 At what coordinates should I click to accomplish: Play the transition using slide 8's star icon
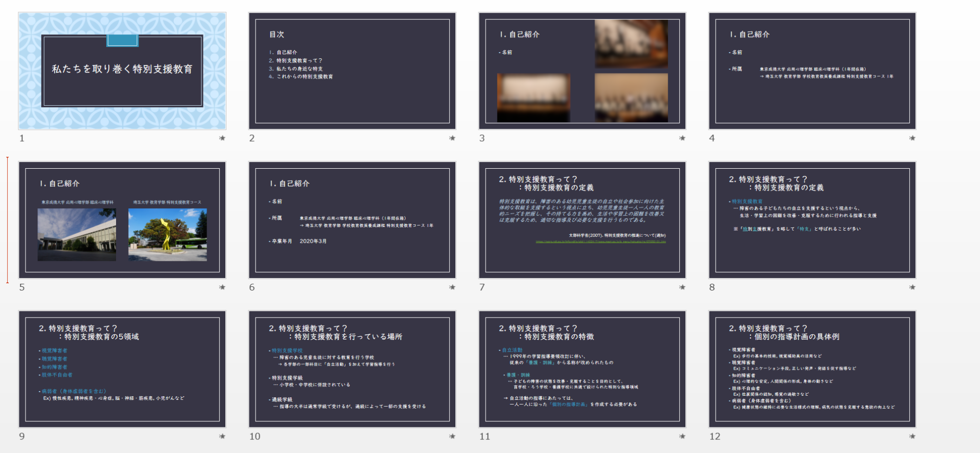912,287
